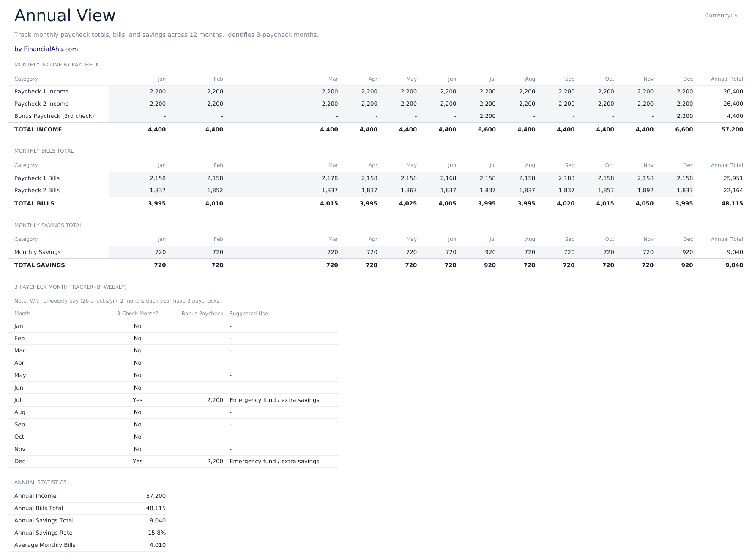Click the Suggested Use column header

249,314
